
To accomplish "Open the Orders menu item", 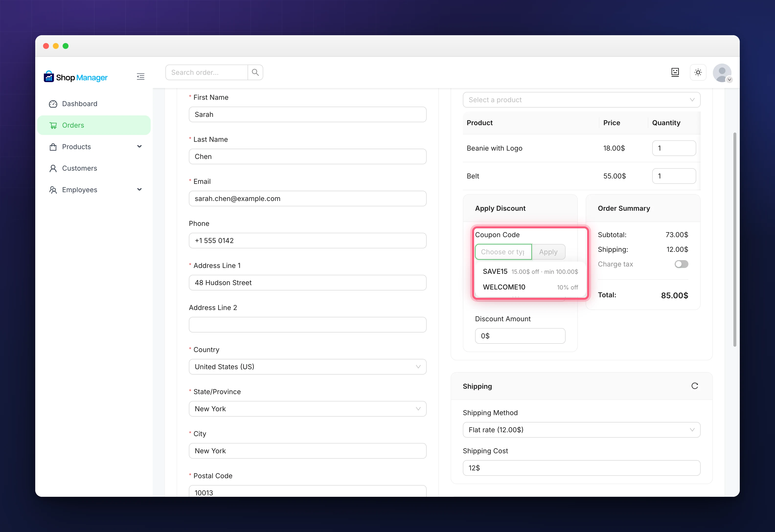I will click(x=94, y=125).
